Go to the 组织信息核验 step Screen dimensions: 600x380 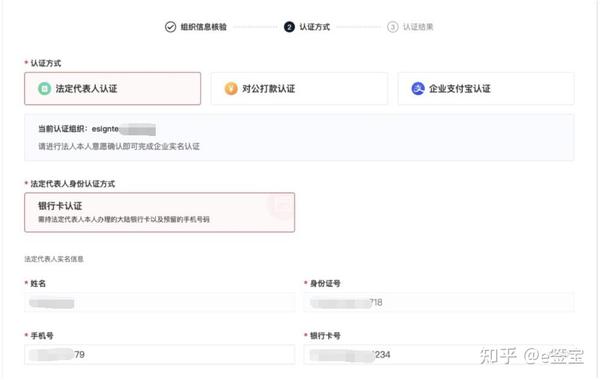pyautogui.click(x=204, y=27)
